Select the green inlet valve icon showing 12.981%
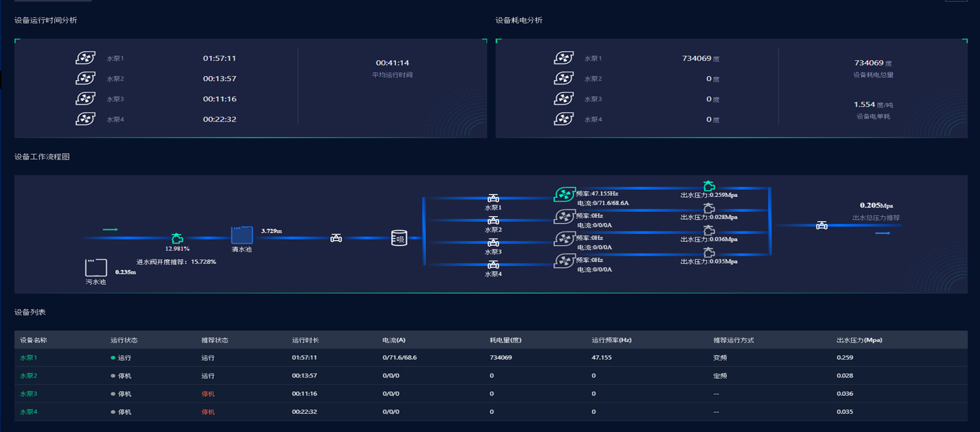 click(x=177, y=238)
